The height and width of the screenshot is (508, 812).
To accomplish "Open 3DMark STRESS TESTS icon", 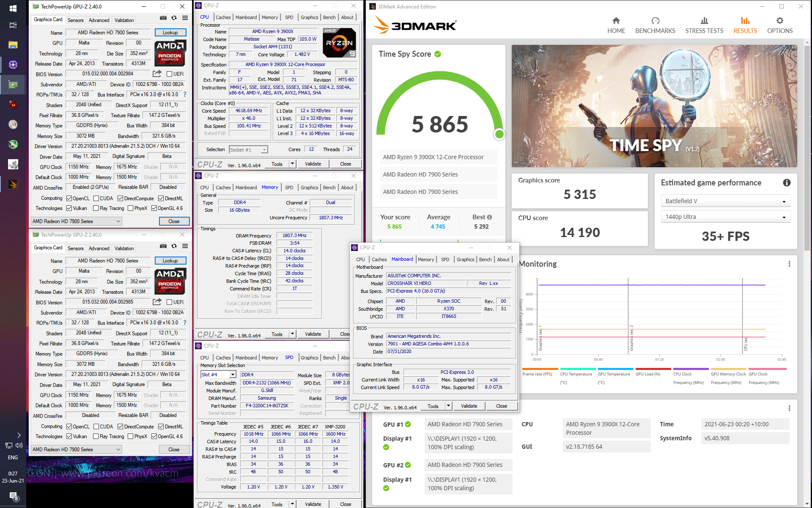I will pos(704,20).
